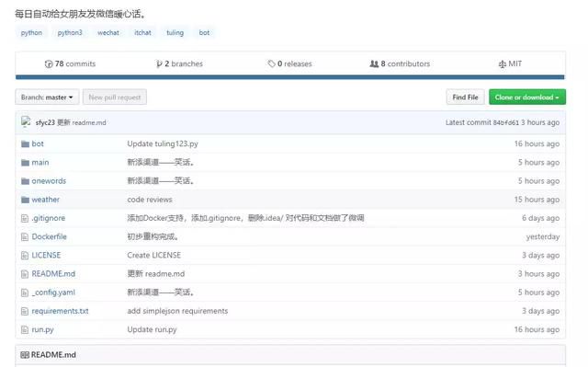Open commit message code reviews
588x367 pixels.
(150, 200)
